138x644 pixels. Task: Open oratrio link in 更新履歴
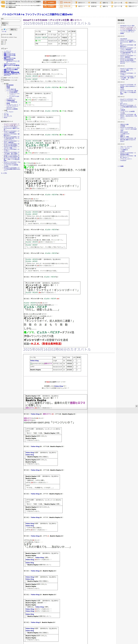(122, 89)
